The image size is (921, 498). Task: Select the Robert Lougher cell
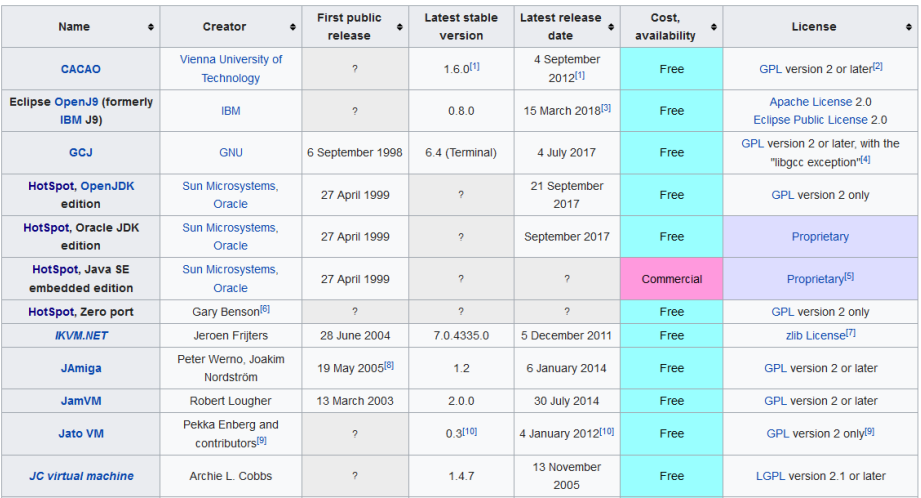click(231, 401)
